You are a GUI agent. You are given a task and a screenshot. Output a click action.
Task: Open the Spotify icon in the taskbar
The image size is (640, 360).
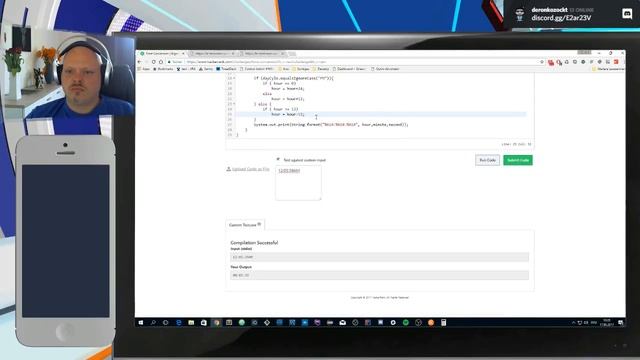(x=406, y=322)
